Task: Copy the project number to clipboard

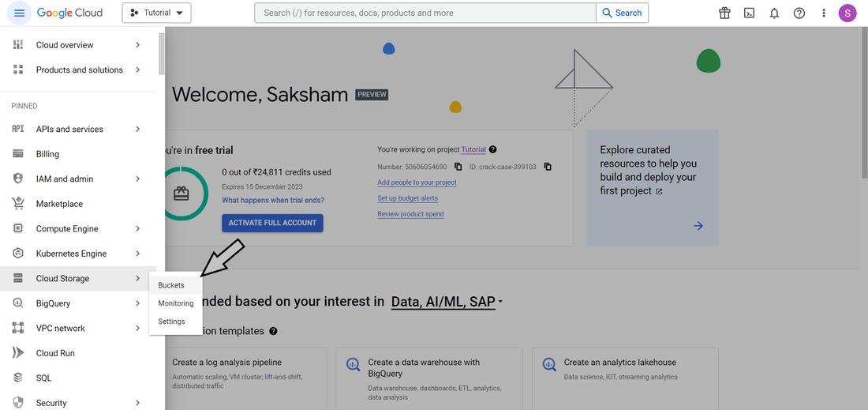Action: pos(458,167)
